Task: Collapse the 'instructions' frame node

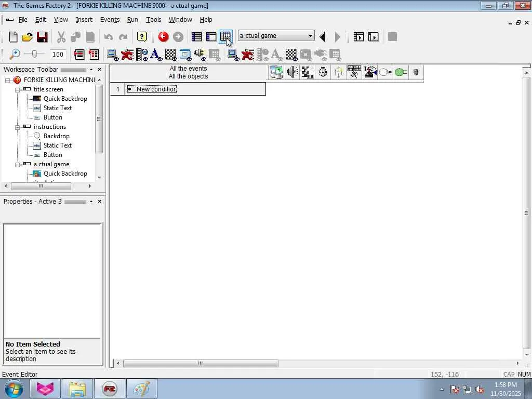Action: 17,127
